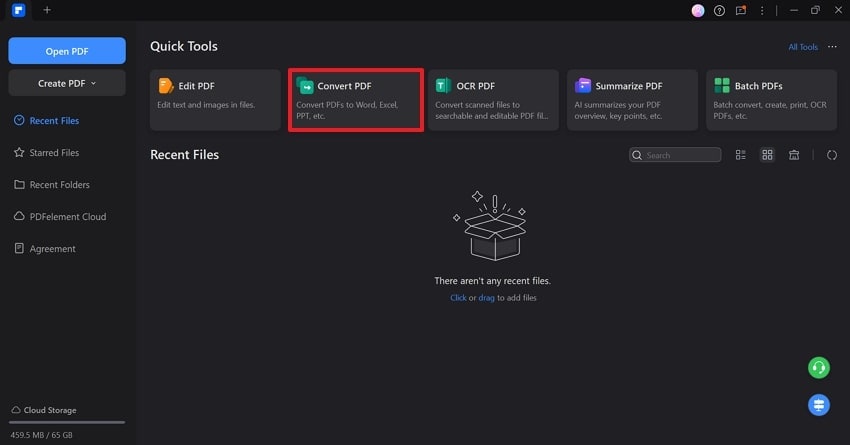Open the OCR PDF quick tool

click(493, 100)
